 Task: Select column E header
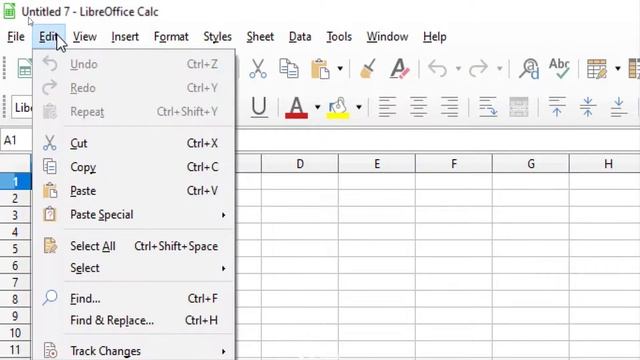tap(377, 164)
